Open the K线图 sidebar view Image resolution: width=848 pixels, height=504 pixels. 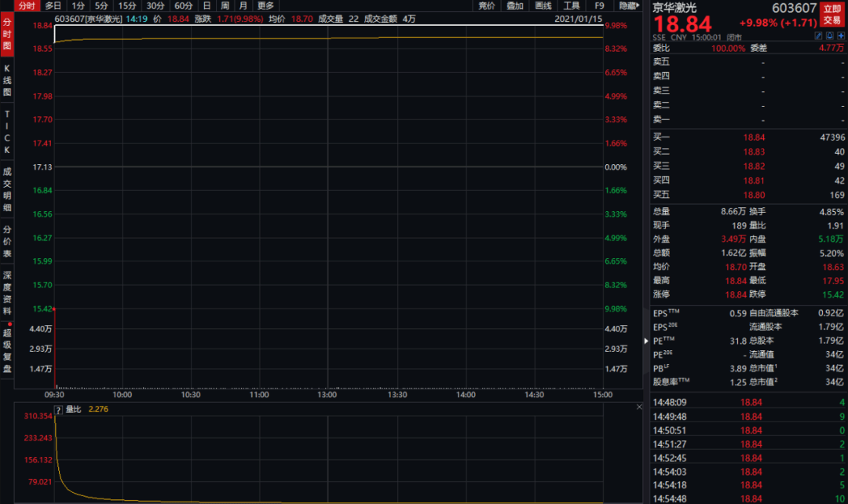point(7,81)
